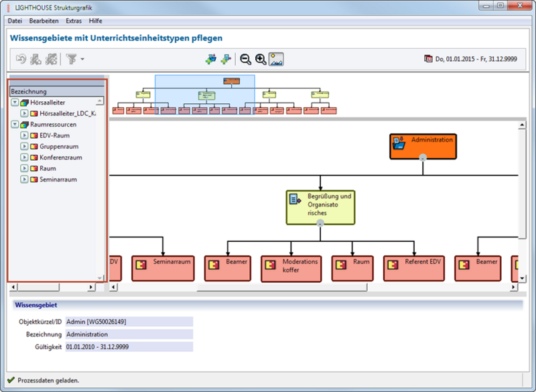This screenshot has height=392, width=536.
Task: Open the Extras menu
Action: pos(74,21)
